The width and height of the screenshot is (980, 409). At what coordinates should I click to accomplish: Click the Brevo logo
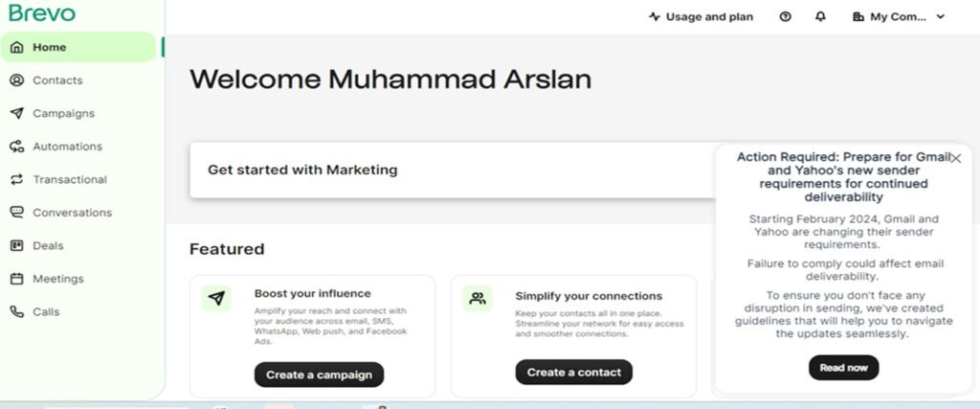[41, 13]
